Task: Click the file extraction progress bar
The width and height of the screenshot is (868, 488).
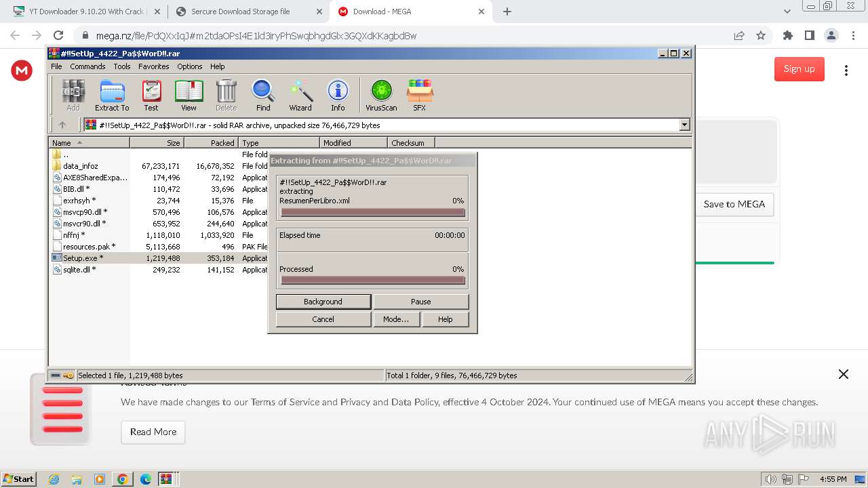Action: tap(372, 212)
